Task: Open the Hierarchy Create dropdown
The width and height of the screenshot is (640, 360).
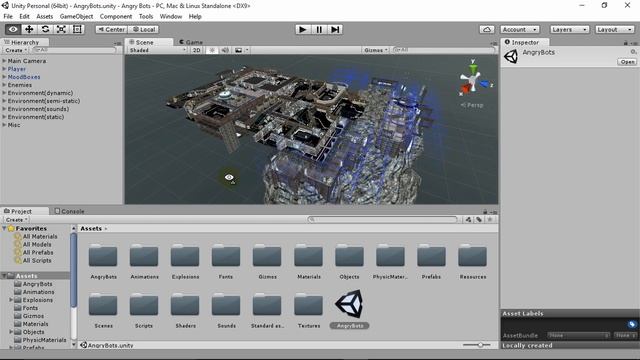Action: tap(16, 50)
